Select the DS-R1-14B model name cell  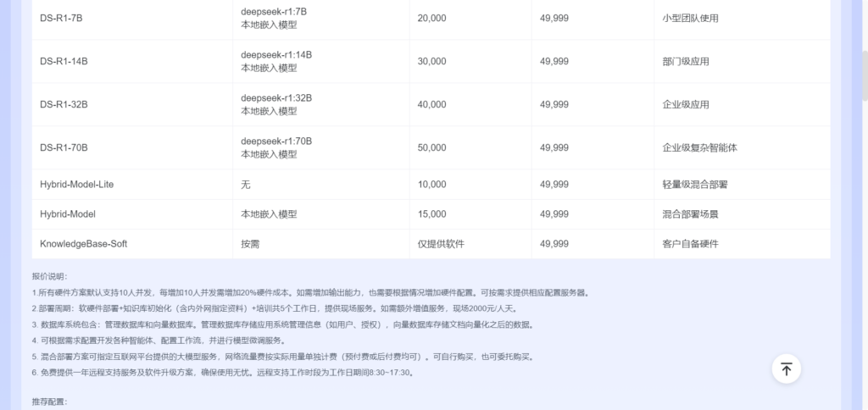point(132,62)
